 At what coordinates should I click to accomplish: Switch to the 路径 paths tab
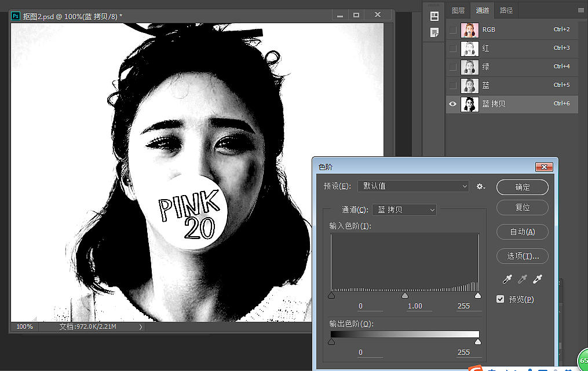pyautogui.click(x=506, y=10)
